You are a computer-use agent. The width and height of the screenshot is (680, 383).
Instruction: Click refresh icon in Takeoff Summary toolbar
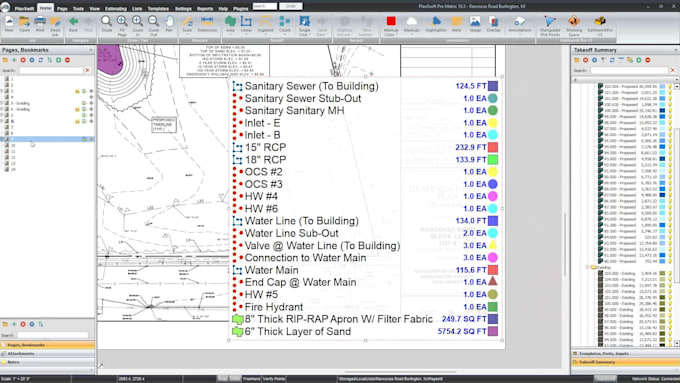pos(612,60)
